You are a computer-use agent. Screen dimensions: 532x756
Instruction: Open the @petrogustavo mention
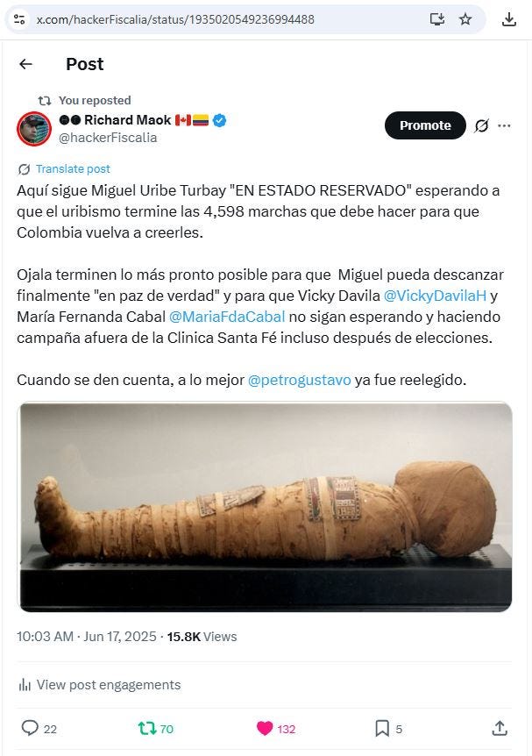299,380
